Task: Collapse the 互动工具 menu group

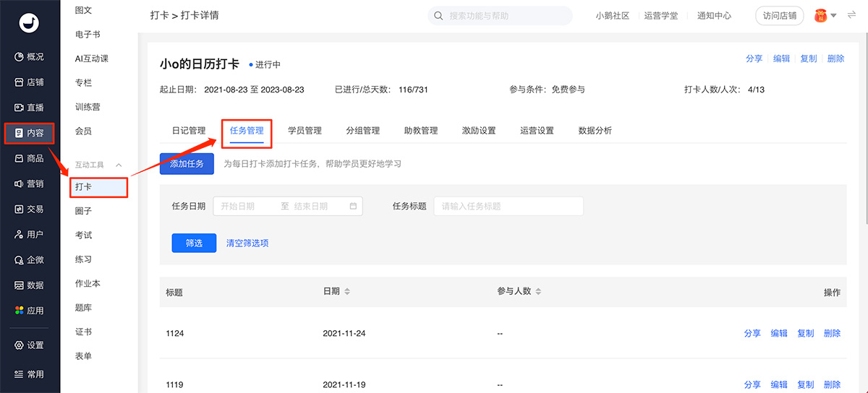Action: [119, 165]
